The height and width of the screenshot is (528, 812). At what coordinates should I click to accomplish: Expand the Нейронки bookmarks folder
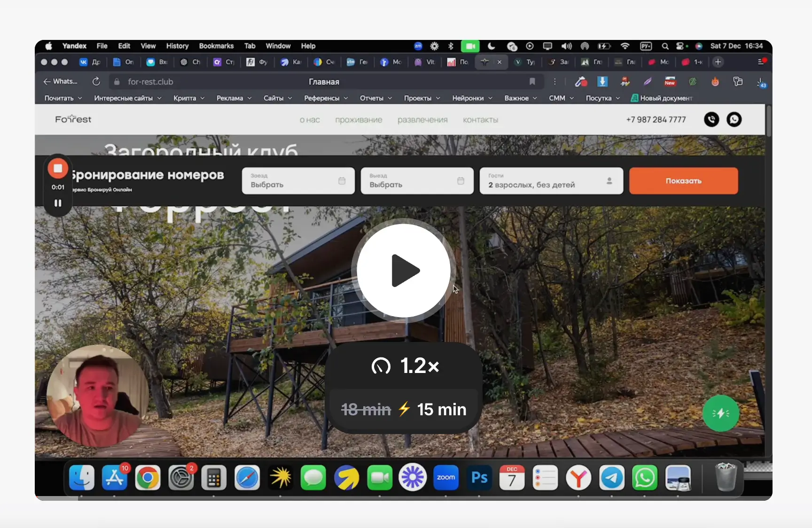[472, 98]
